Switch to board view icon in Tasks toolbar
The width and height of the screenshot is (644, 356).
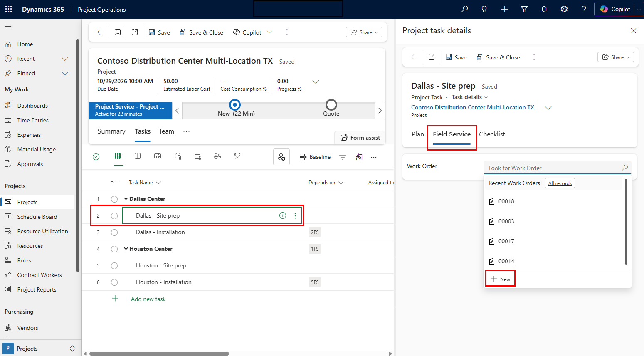tap(138, 156)
